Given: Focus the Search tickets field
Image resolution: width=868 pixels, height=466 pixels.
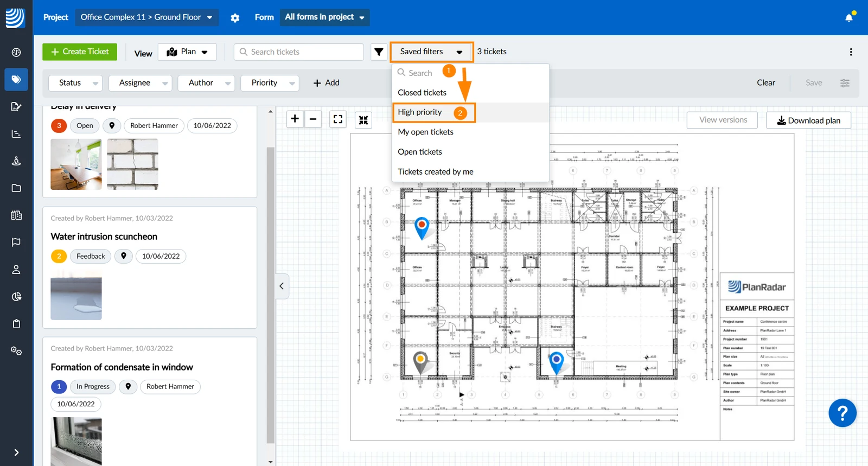Looking at the screenshot, I should (x=299, y=52).
